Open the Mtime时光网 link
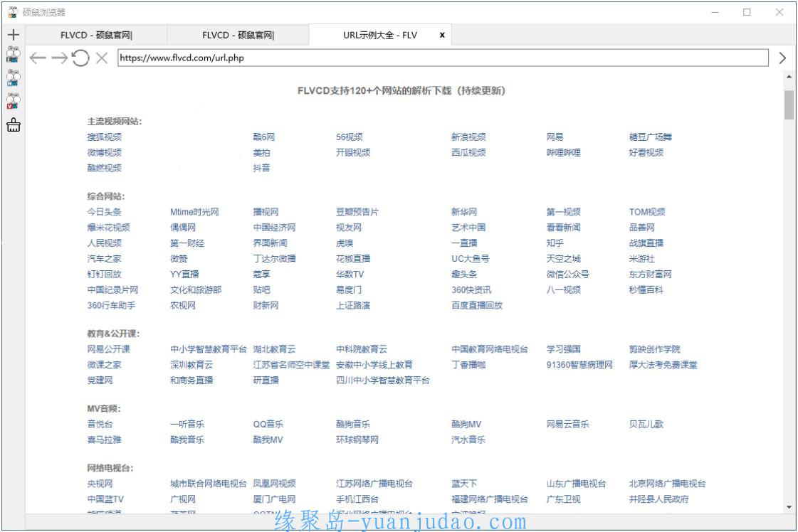Screen dimensions: 798x532 point(194,212)
